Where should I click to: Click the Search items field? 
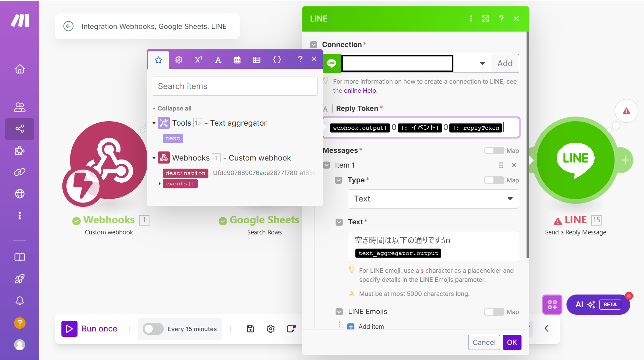pos(235,86)
